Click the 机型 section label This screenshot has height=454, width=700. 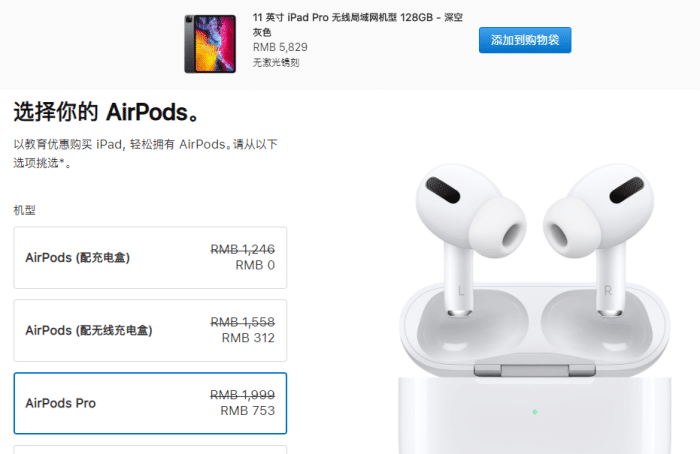[x=25, y=210]
